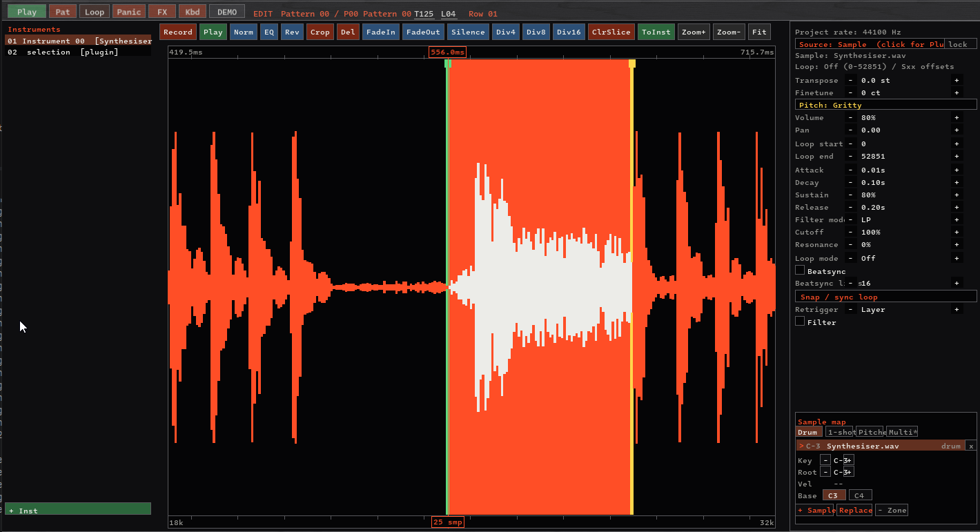Remove the Synthesiser.wav zone with x
Screen dimensions: 980x532
[970, 446]
